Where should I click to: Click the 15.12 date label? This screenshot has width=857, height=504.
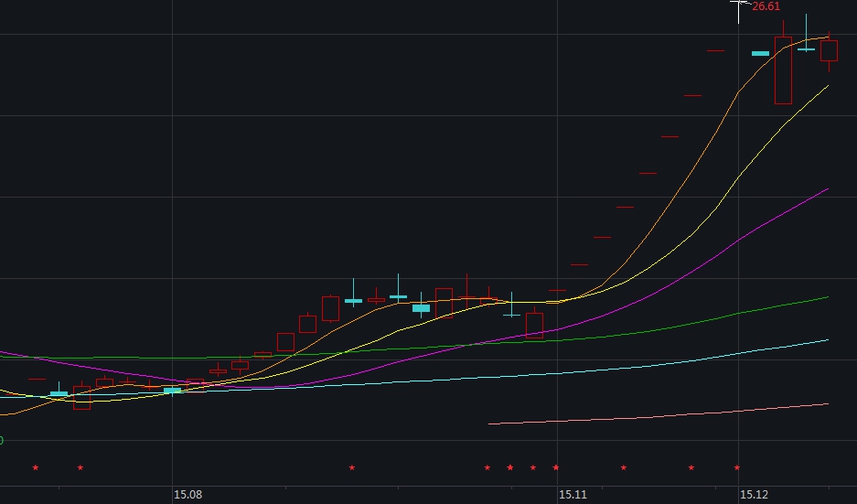754,495
